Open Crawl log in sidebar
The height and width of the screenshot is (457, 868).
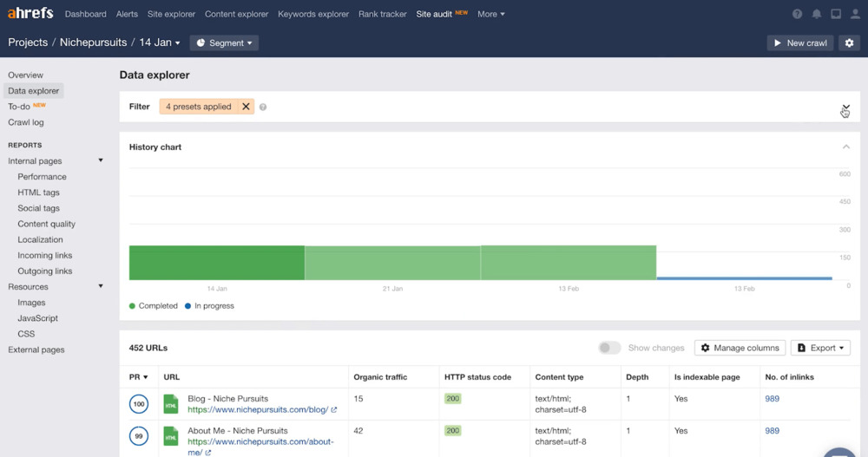pos(25,122)
